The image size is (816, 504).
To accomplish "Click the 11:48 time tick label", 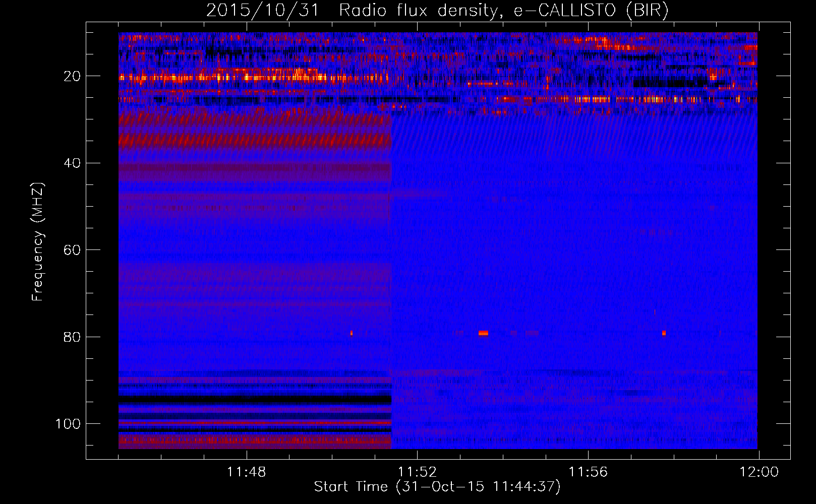I will (x=246, y=472).
